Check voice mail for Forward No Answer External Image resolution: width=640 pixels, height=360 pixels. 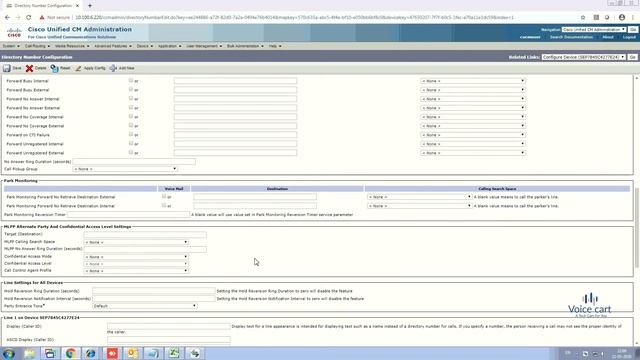click(131, 107)
